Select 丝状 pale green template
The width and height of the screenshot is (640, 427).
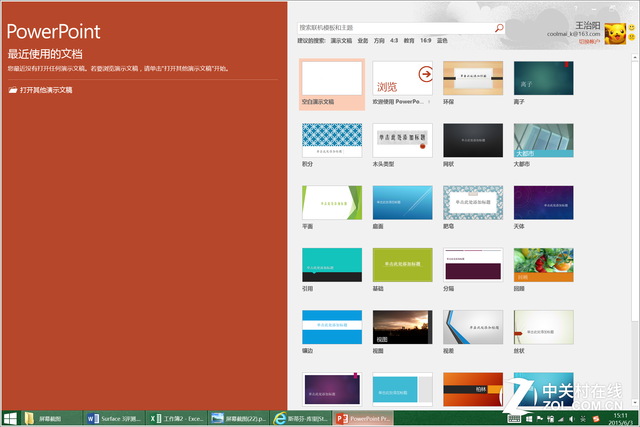(x=544, y=327)
